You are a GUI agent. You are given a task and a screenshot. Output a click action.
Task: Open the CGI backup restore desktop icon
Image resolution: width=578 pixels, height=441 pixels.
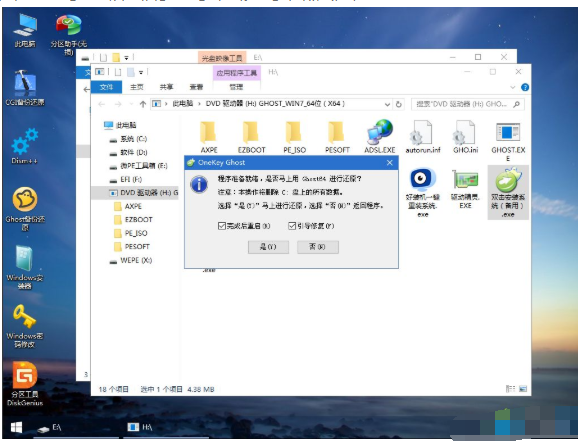click(25, 88)
